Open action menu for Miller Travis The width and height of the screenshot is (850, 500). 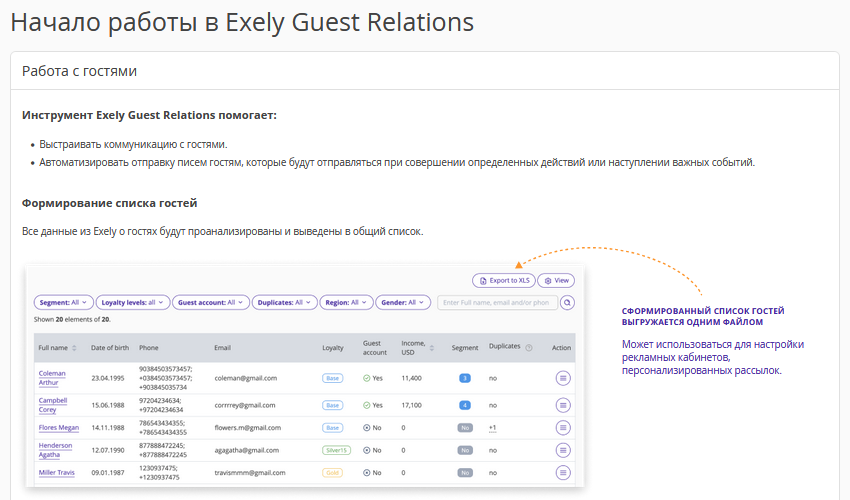pyautogui.click(x=562, y=472)
